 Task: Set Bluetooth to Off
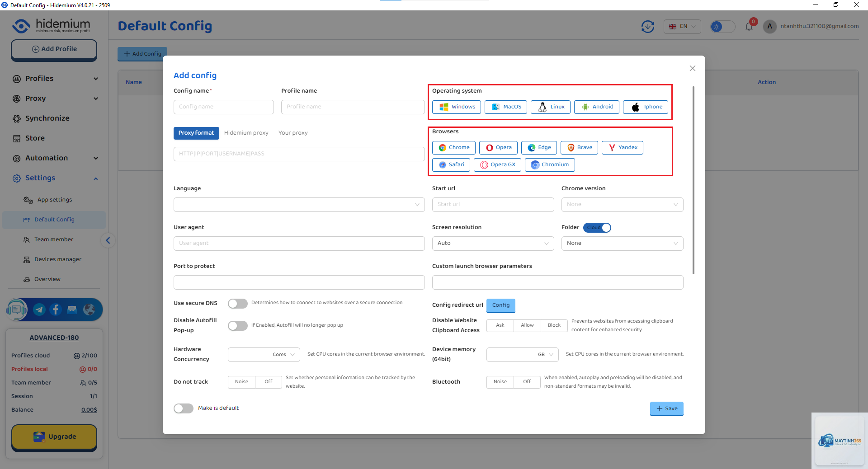pyautogui.click(x=527, y=382)
